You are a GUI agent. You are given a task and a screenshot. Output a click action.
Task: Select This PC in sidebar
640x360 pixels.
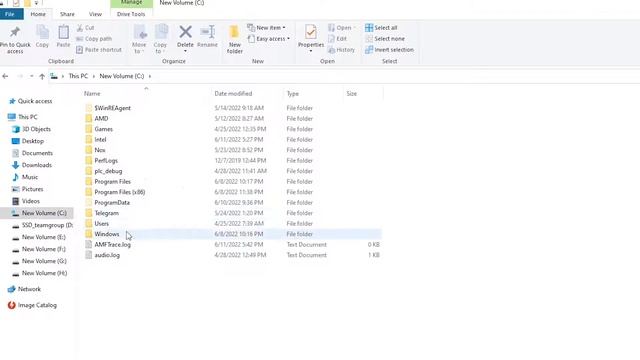[23, 117]
